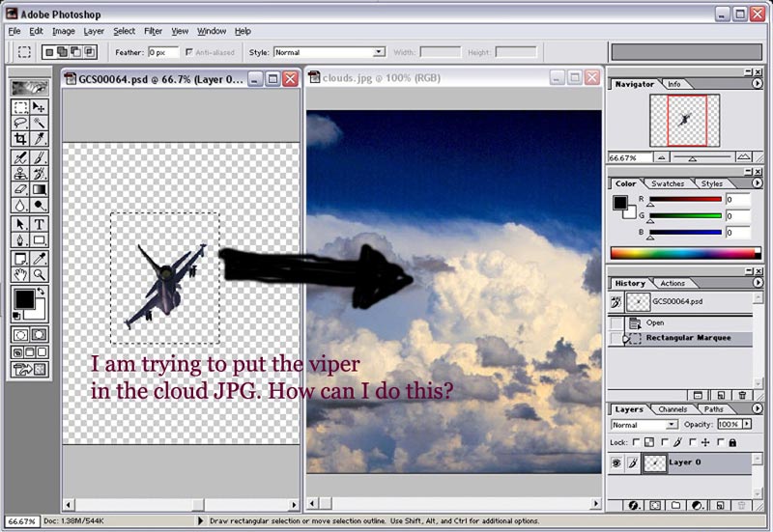773x532 pixels.
Task: Activate the Lasso tool
Action: 20,123
